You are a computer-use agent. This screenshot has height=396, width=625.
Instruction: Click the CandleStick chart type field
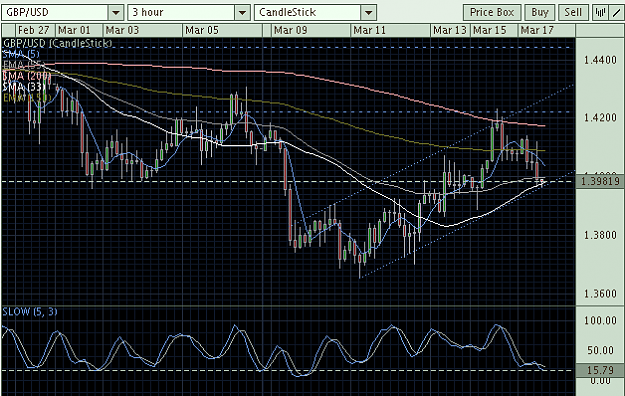308,13
